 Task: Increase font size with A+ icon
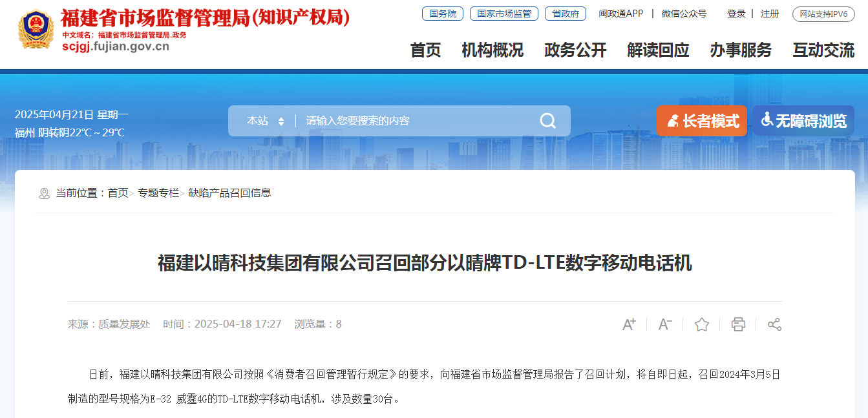click(x=629, y=324)
